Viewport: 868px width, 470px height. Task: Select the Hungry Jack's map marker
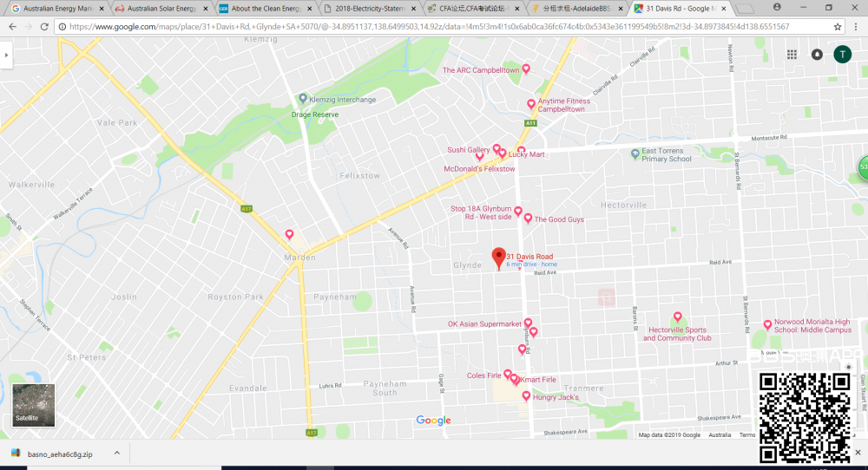click(526, 395)
